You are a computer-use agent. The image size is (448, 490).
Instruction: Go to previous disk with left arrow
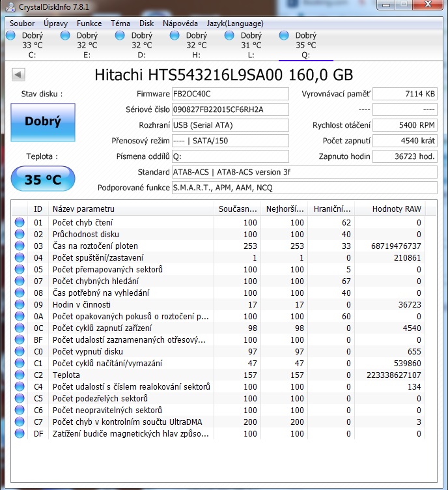point(18,75)
